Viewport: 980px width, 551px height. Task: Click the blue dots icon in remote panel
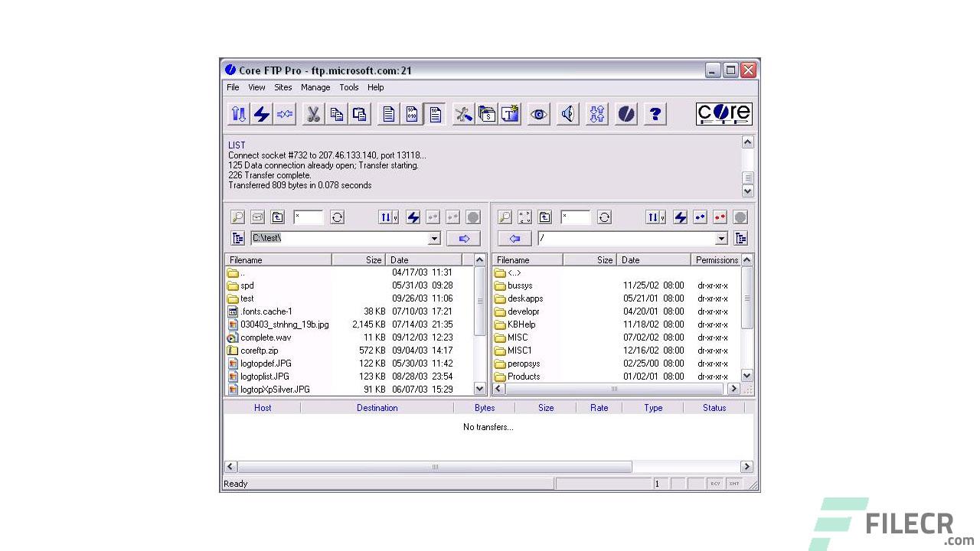tap(700, 217)
